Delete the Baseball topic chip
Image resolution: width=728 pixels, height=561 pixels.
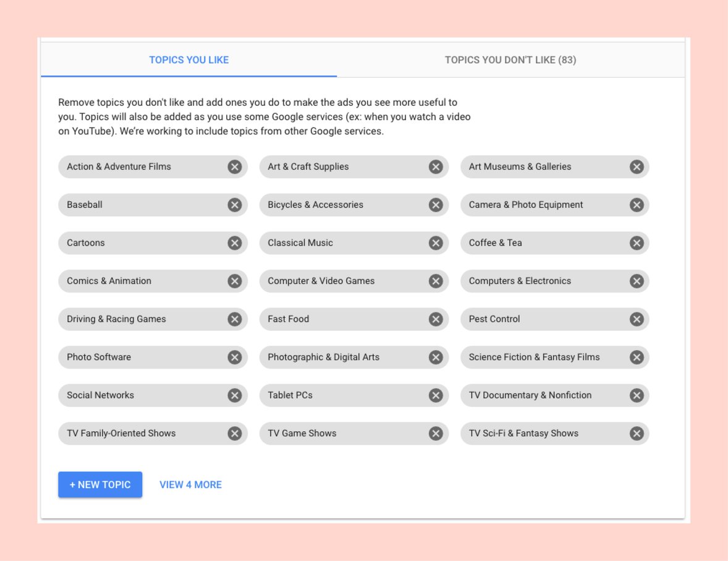(234, 205)
